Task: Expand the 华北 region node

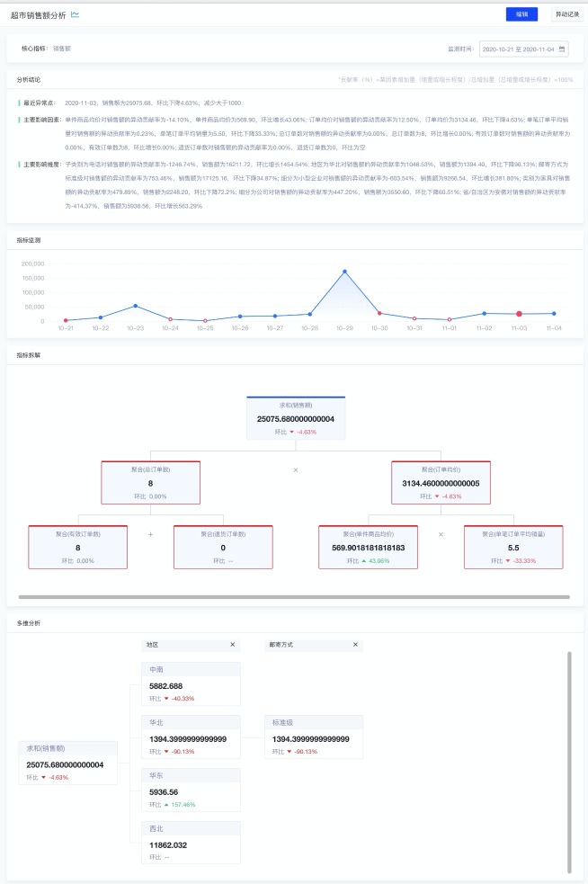Action: pyautogui.click(x=191, y=737)
